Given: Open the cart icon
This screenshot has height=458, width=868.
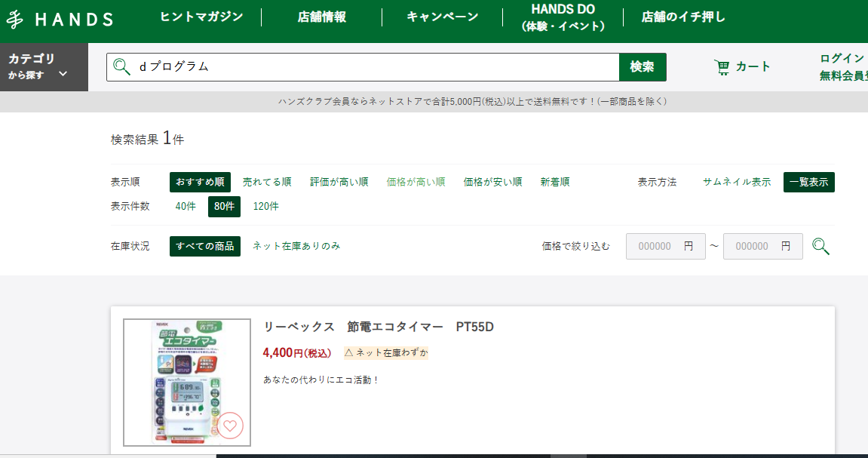Looking at the screenshot, I should [722, 67].
